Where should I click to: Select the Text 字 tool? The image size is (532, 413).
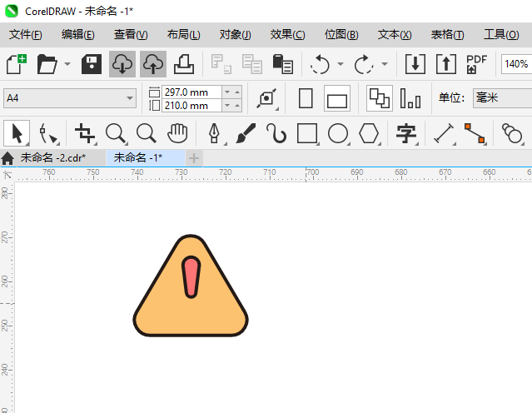pos(406,133)
